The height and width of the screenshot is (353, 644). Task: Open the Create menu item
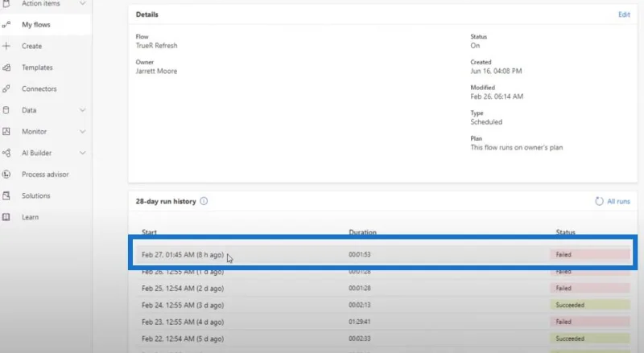pyautogui.click(x=31, y=46)
